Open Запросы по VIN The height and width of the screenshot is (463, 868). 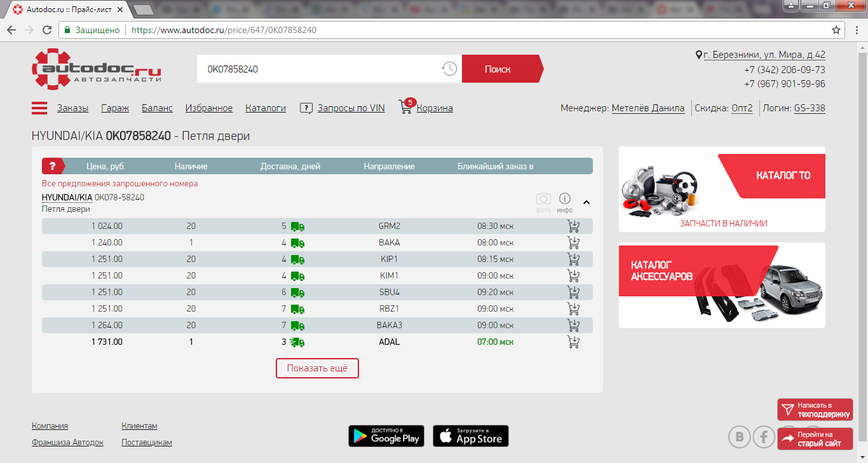point(351,108)
